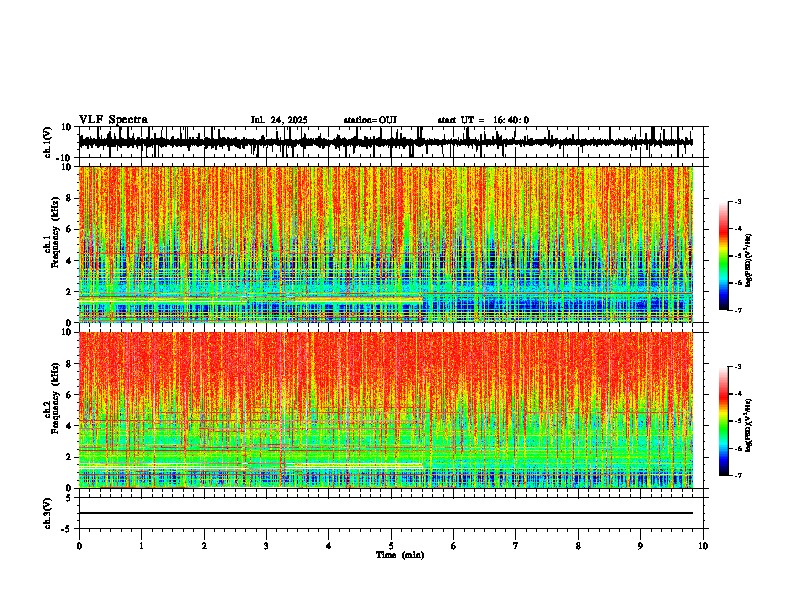Select the "start UT = 16:40:0" text

pos(483,120)
